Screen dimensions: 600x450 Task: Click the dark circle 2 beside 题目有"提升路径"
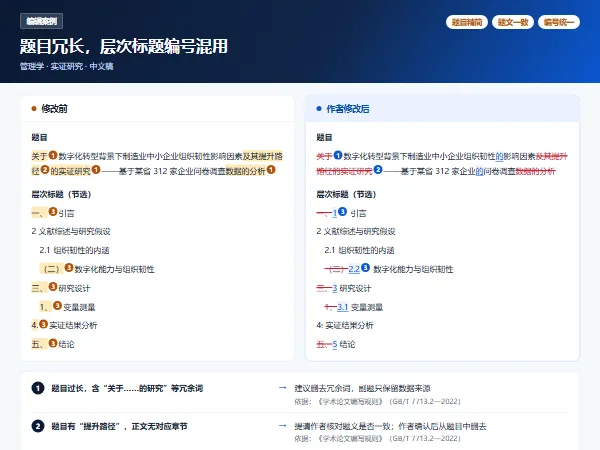pyautogui.click(x=38, y=426)
